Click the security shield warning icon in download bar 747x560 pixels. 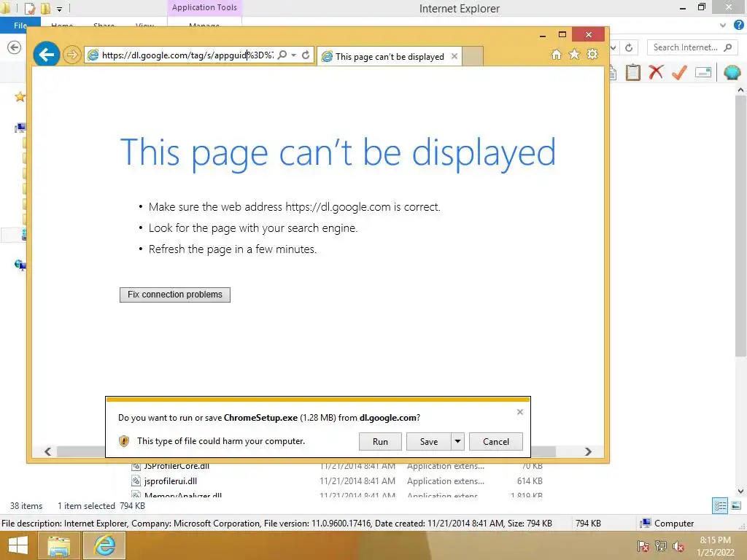(x=124, y=441)
